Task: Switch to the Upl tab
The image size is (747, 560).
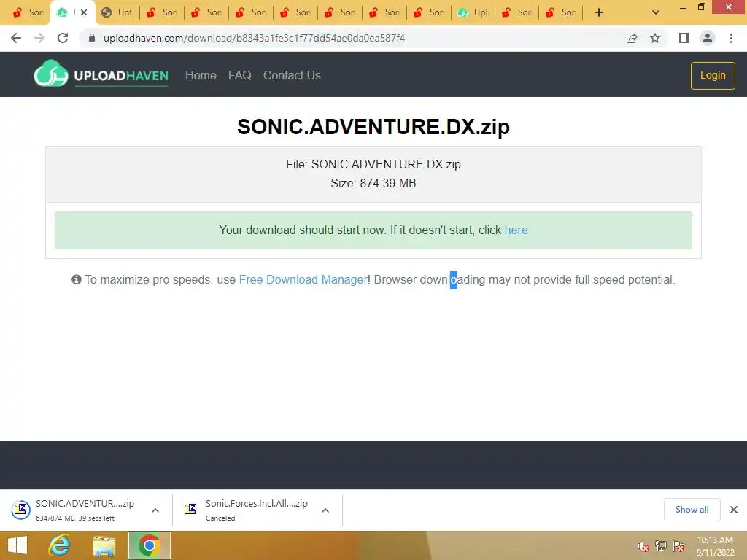Action: tap(473, 12)
